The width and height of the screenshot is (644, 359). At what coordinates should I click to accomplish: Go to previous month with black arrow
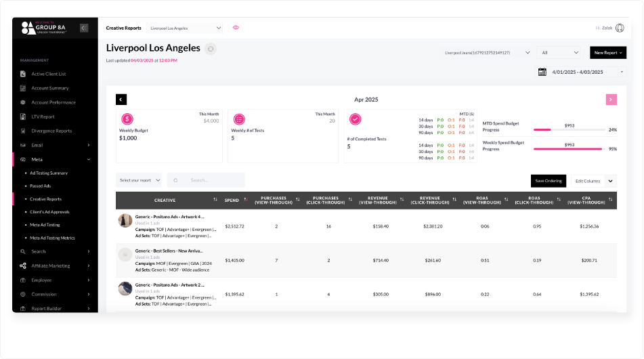pos(121,100)
